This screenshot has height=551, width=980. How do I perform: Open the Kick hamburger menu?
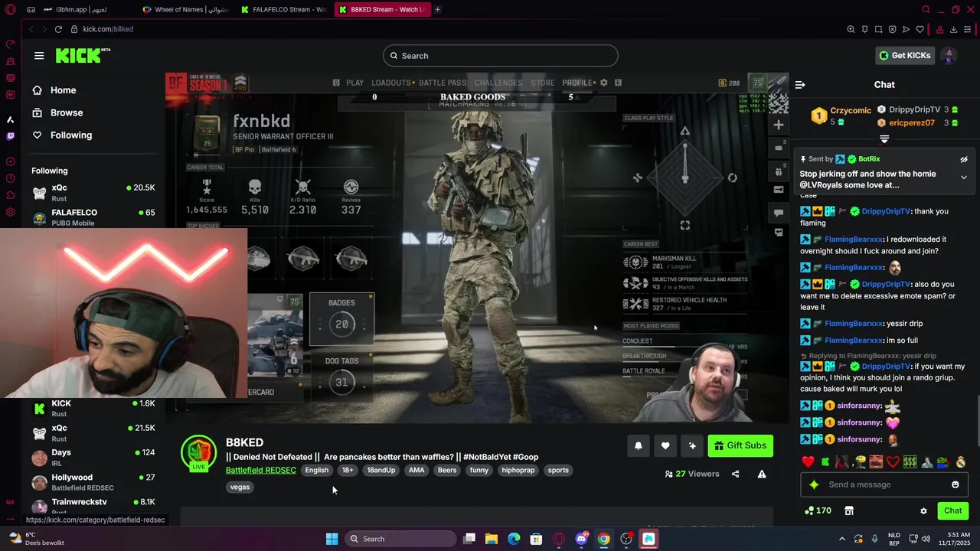coord(39,56)
